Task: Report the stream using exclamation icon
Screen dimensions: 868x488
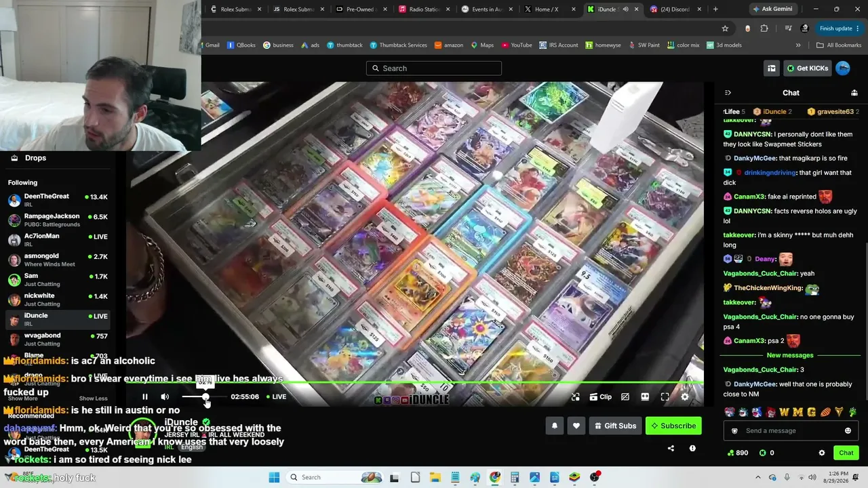Action: pyautogui.click(x=692, y=448)
